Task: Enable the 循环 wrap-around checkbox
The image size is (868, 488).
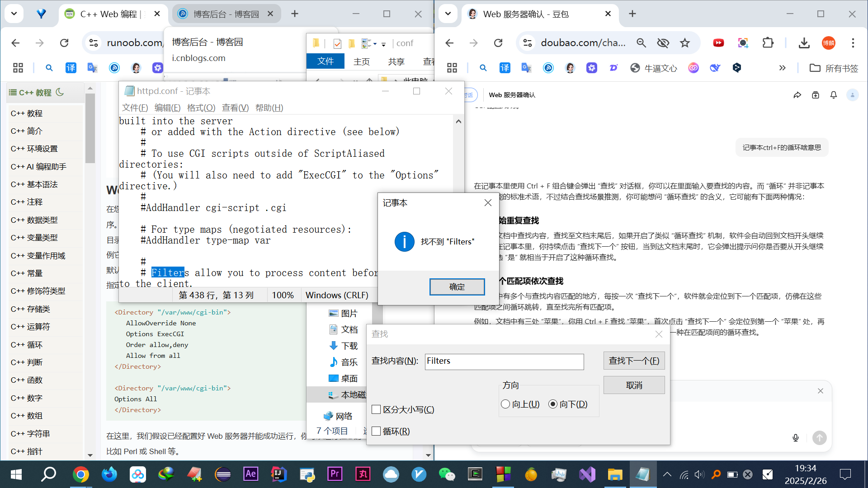Action: [x=376, y=431]
